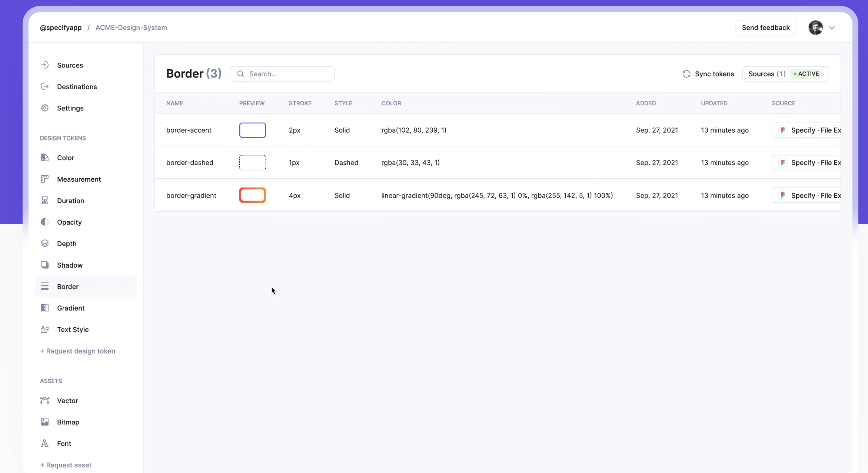
Task: Click Figma icon in border-dashed source
Action: click(x=782, y=162)
